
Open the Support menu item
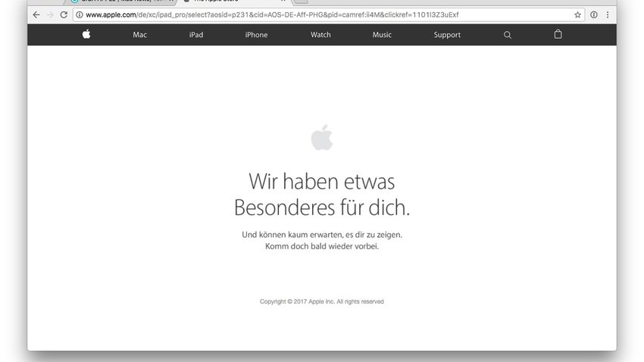click(447, 35)
